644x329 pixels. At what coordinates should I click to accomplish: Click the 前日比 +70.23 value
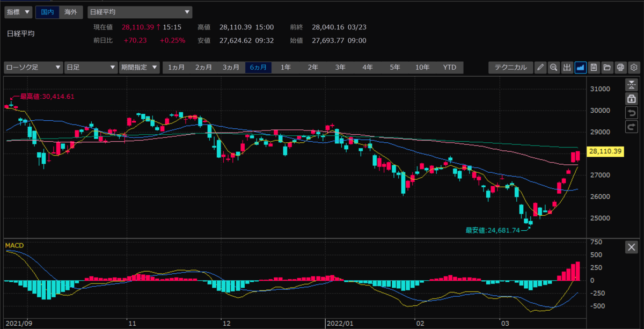point(136,40)
